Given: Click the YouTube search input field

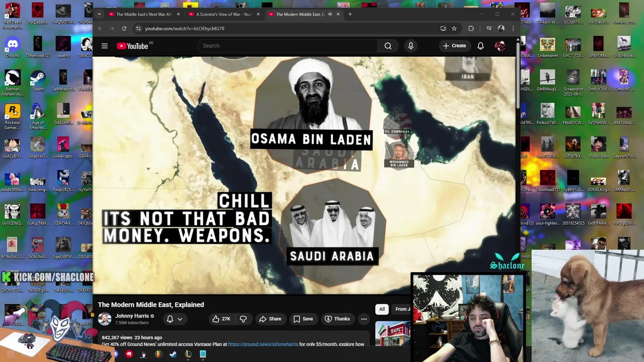Looking at the screenshot, I should pos(287,46).
